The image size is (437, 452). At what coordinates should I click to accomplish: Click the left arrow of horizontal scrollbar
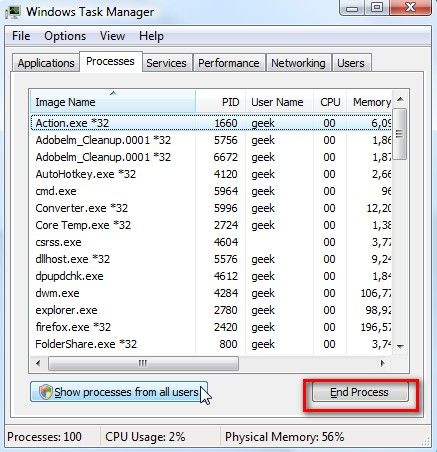coord(38,363)
